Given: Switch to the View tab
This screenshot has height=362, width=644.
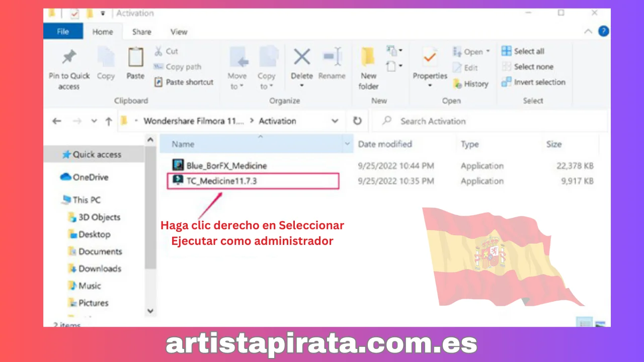Looking at the screenshot, I should pyautogui.click(x=179, y=32).
